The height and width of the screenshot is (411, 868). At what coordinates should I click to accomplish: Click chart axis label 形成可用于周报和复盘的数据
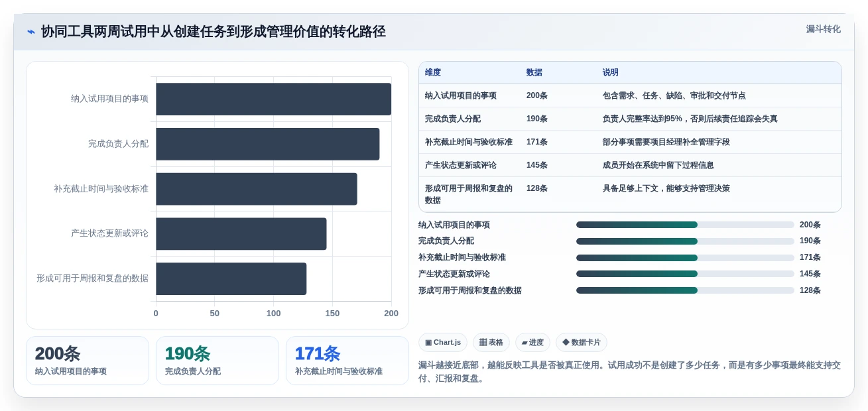92,278
